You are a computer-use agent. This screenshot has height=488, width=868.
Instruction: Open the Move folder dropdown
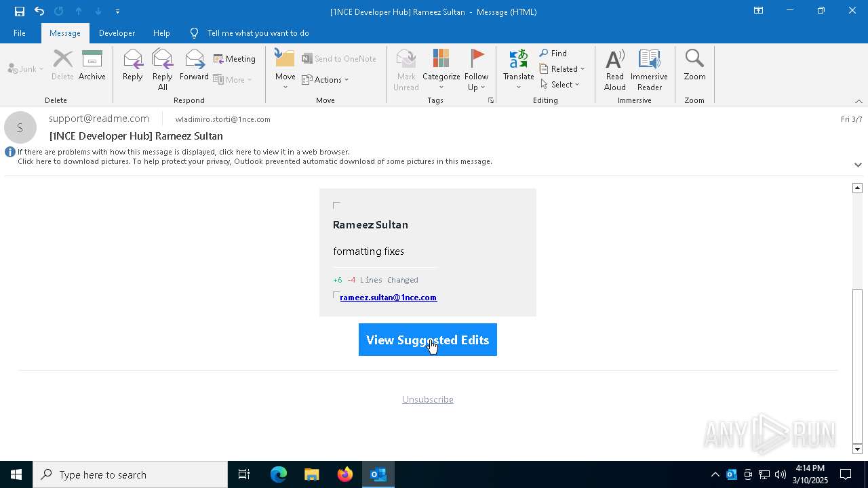coord(285,70)
